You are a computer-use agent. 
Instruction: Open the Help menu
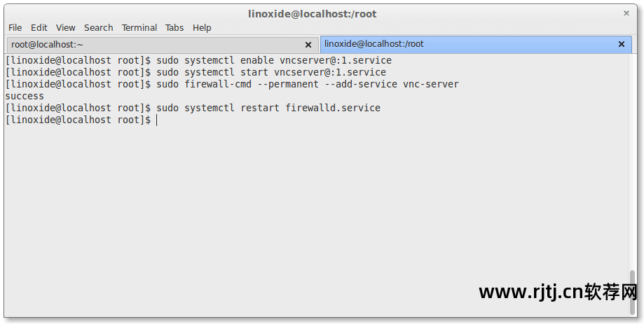[202, 27]
